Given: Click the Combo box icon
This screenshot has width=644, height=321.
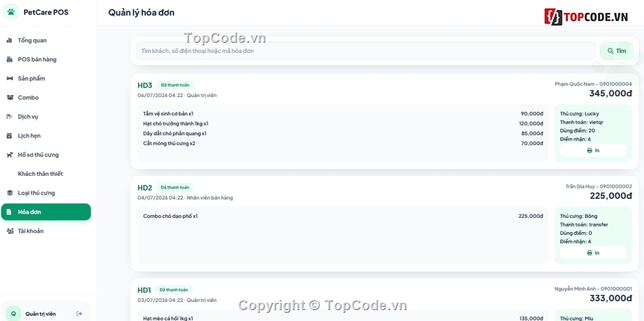Looking at the screenshot, I should click(x=9, y=98).
